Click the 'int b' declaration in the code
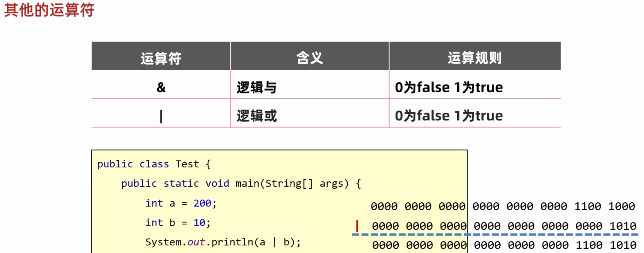644x253 pixels. coord(178,223)
